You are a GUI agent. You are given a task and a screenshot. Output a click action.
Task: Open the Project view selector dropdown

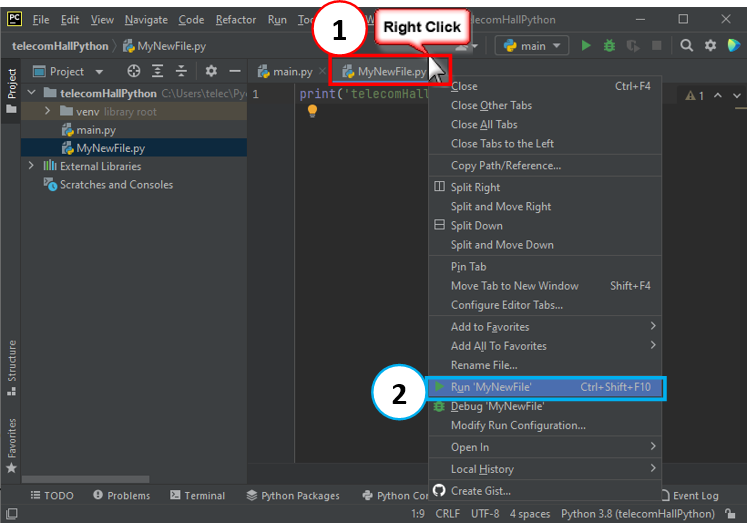(67, 71)
